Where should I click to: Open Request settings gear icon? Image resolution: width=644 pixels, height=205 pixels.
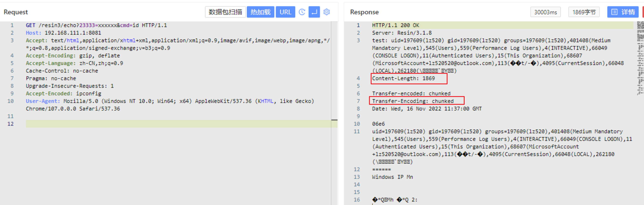pyautogui.click(x=327, y=12)
